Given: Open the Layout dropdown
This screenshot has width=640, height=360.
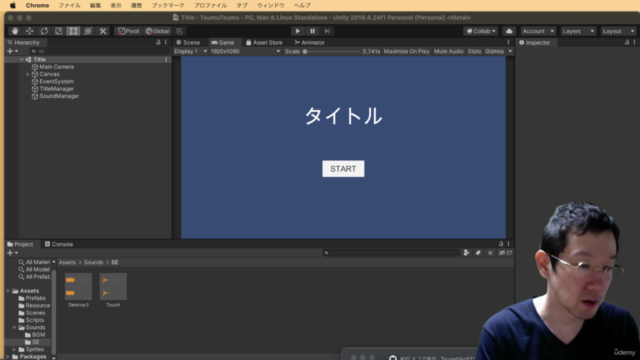Looking at the screenshot, I should pyautogui.click(x=618, y=31).
